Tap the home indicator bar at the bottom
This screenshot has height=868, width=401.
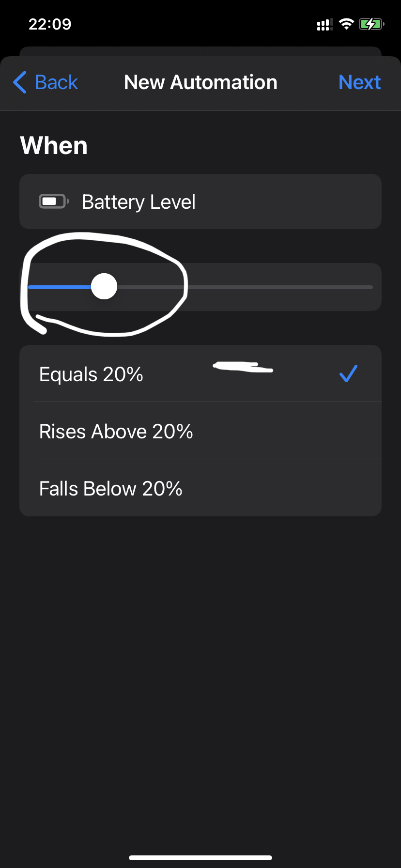[x=200, y=858]
